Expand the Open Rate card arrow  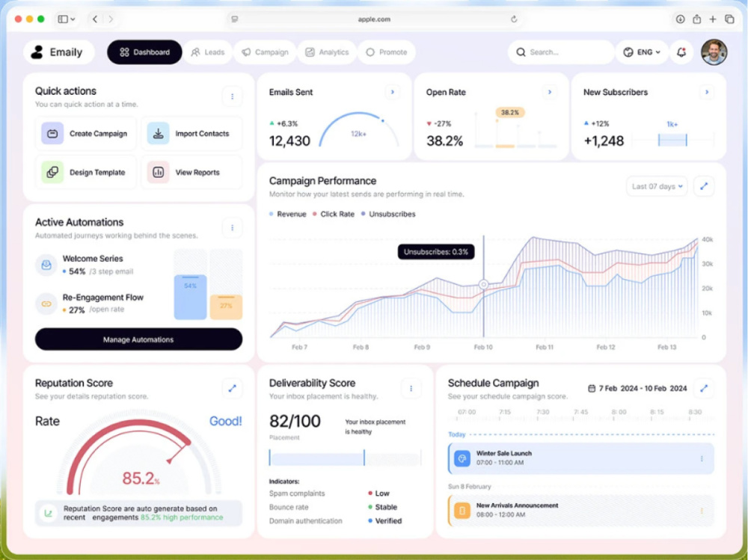click(550, 92)
